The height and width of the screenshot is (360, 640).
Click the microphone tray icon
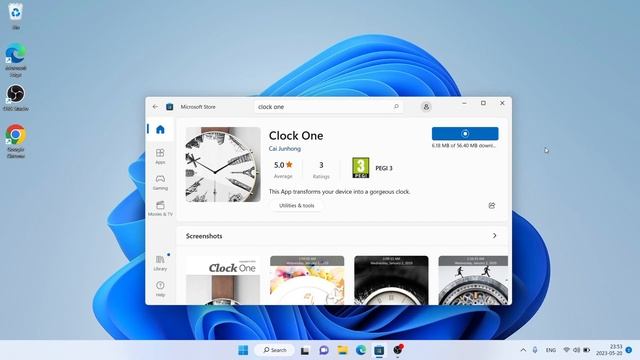coord(535,350)
